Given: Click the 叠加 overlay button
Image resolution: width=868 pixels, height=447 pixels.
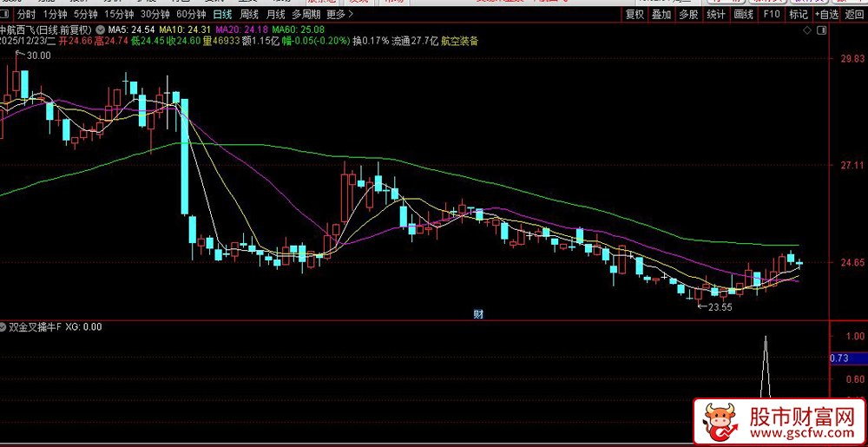Looking at the screenshot, I should pyautogui.click(x=661, y=15).
